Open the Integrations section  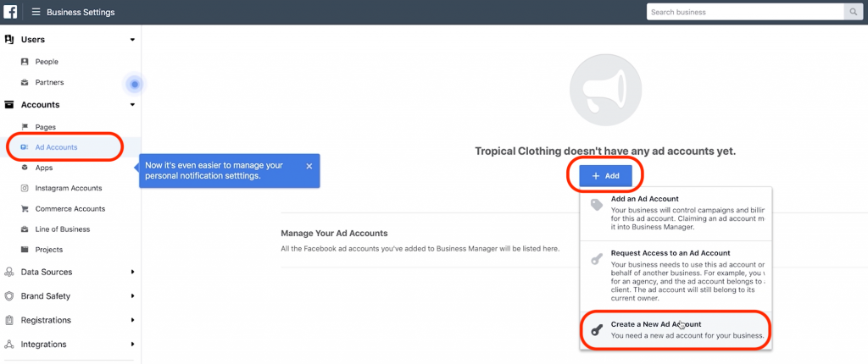(44, 344)
